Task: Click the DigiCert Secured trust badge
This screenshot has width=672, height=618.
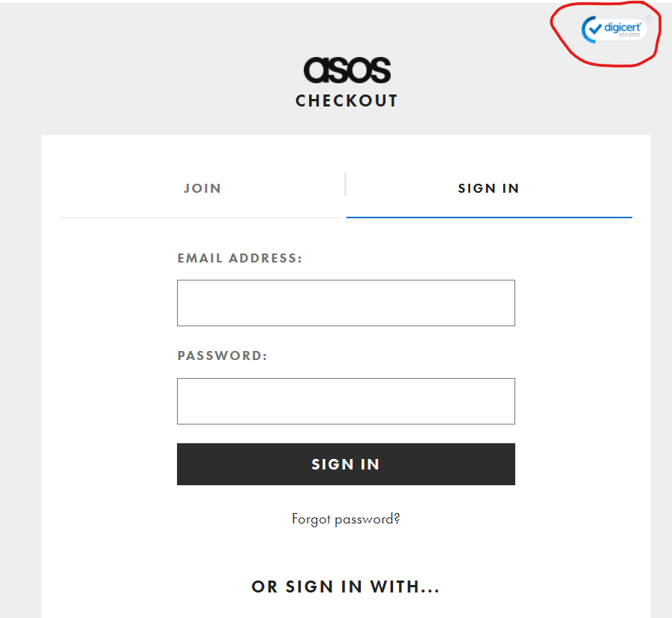Action: (613, 29)
